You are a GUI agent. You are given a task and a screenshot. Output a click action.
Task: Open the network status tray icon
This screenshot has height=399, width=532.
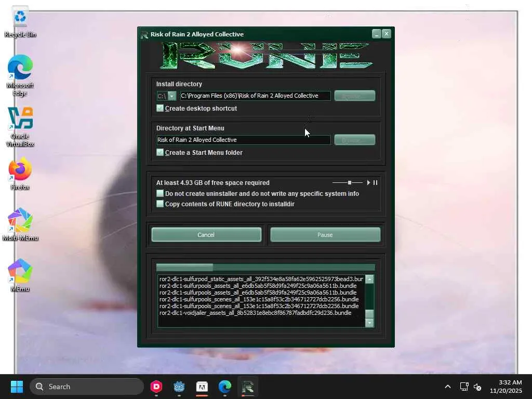point(464,387)
